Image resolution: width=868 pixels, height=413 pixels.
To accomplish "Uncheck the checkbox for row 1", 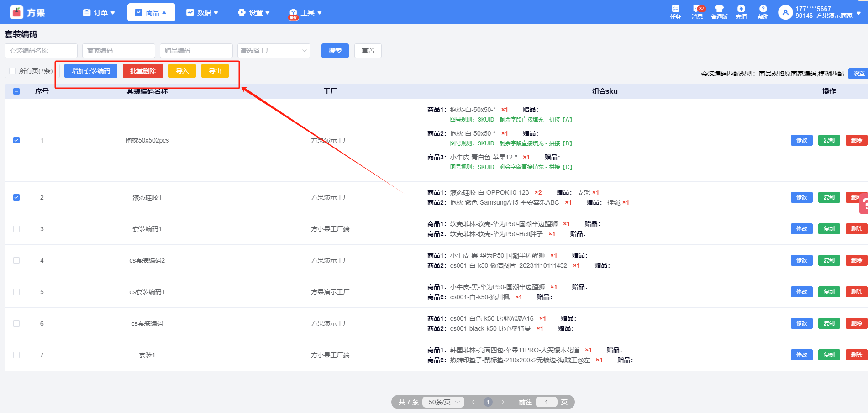I will point(16,140).
